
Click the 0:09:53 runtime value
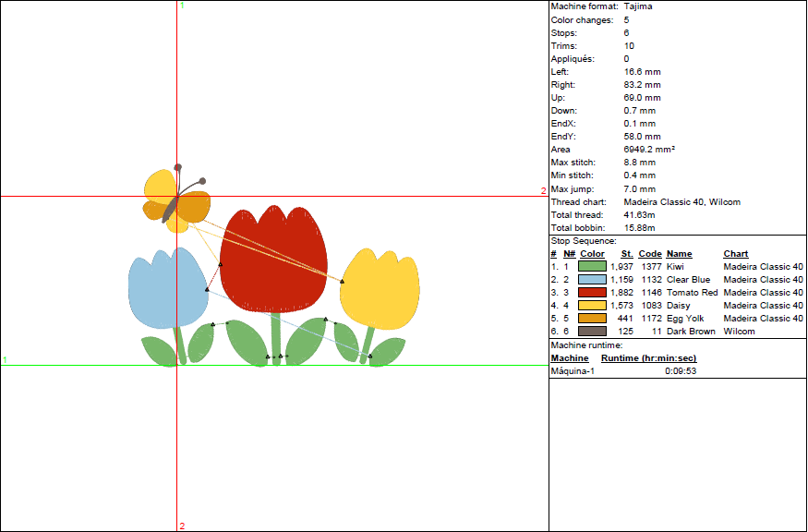[x=680, y=371]
